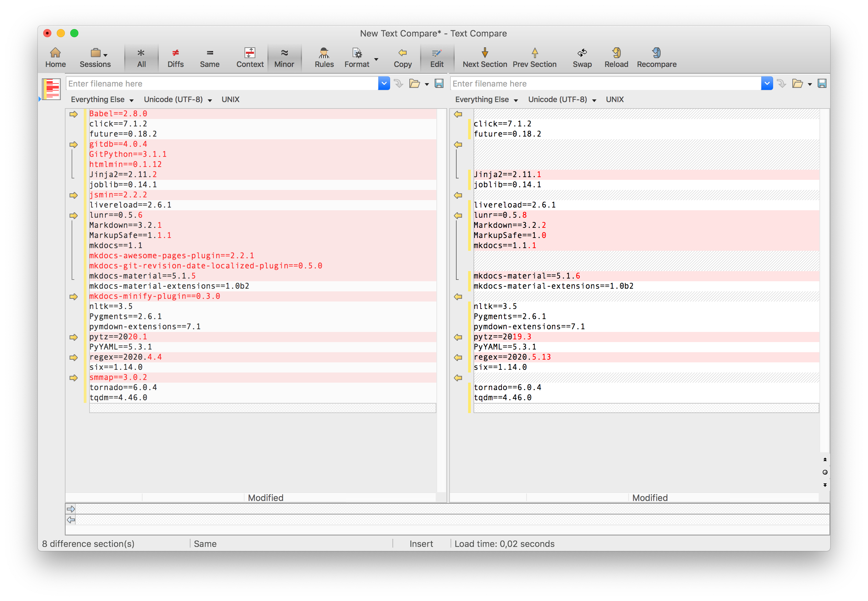Go to the Home view
Screen dimensions: 868x601
[x=55, y=57]
